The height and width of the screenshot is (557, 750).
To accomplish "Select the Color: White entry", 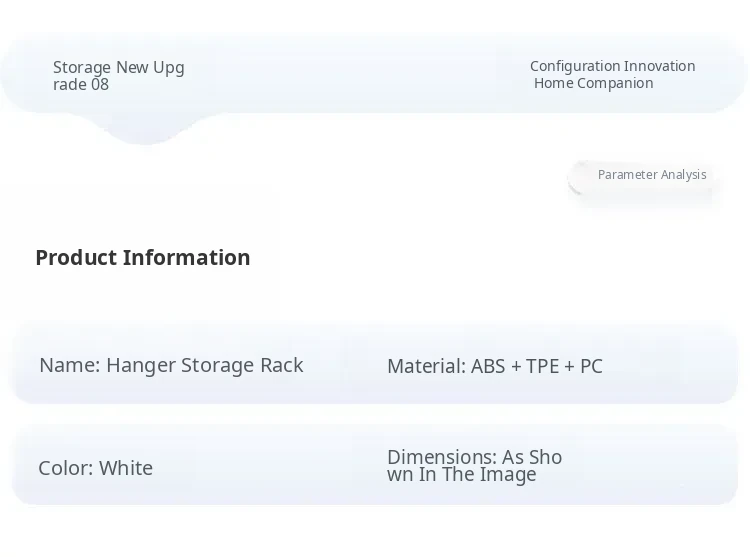I will point(95,468).
